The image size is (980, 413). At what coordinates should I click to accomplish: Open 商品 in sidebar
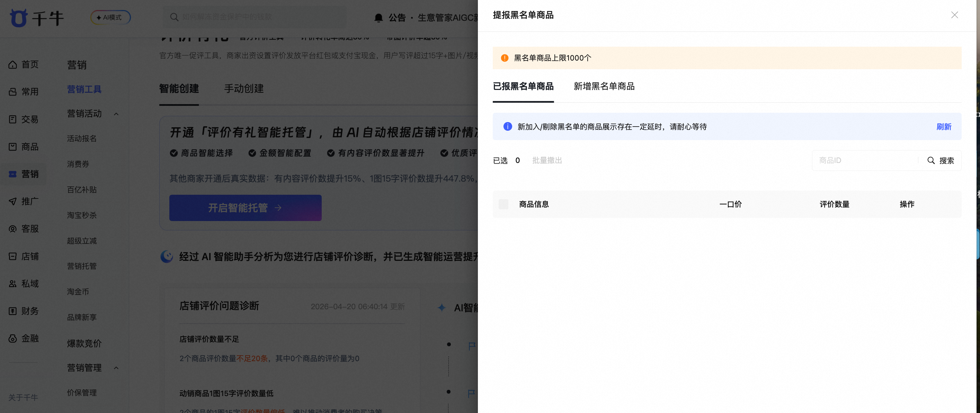24,147
